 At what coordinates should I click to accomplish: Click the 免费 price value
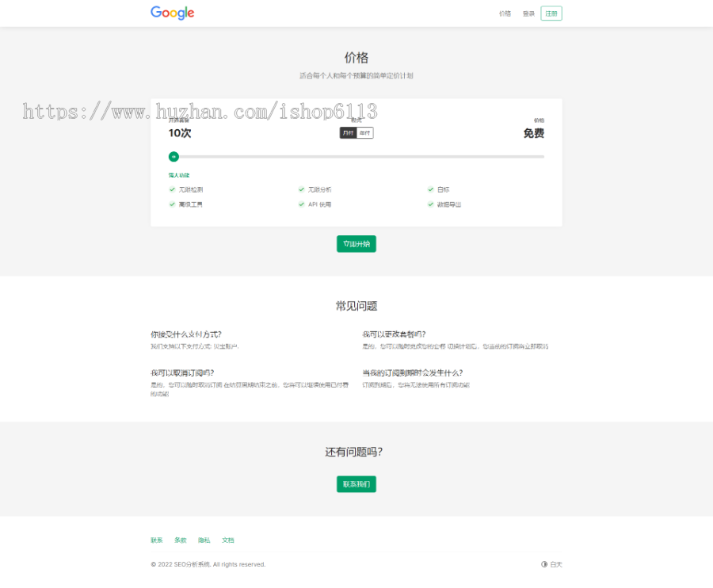tap(534, 133)
